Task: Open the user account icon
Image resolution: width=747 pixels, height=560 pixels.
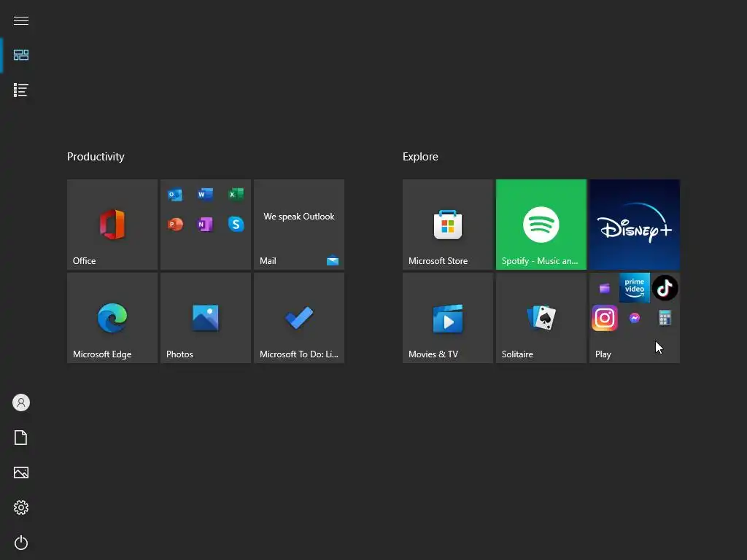Action: [21, 402]
